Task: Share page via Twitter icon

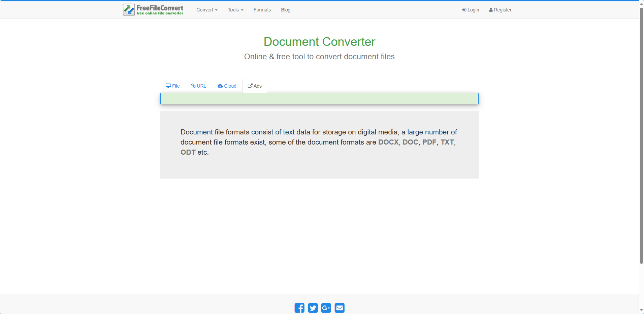Action: tap(313, 308)
